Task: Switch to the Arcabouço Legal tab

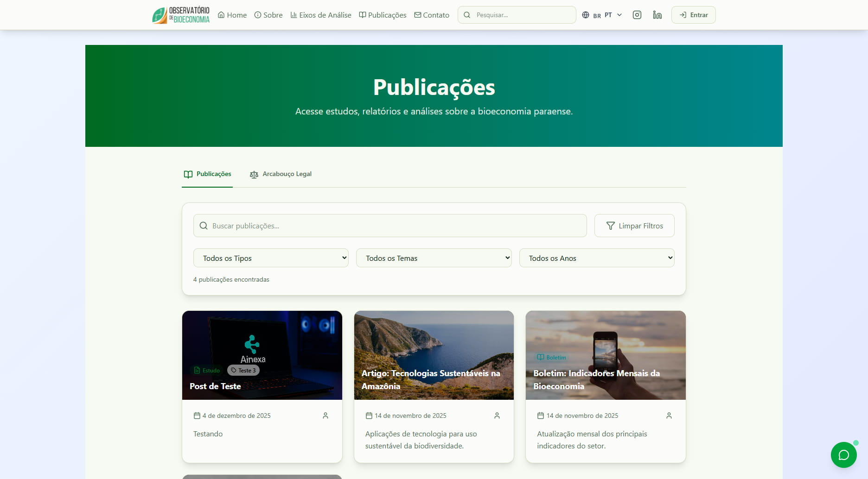Action: (281, 174)
